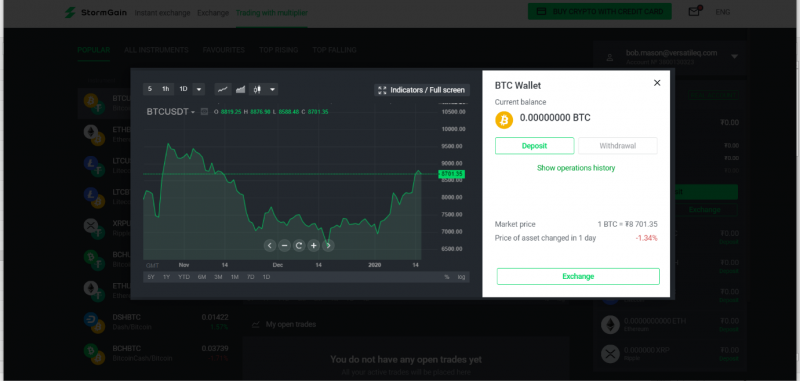Select the 1M time range on chart

coord(235,277)
